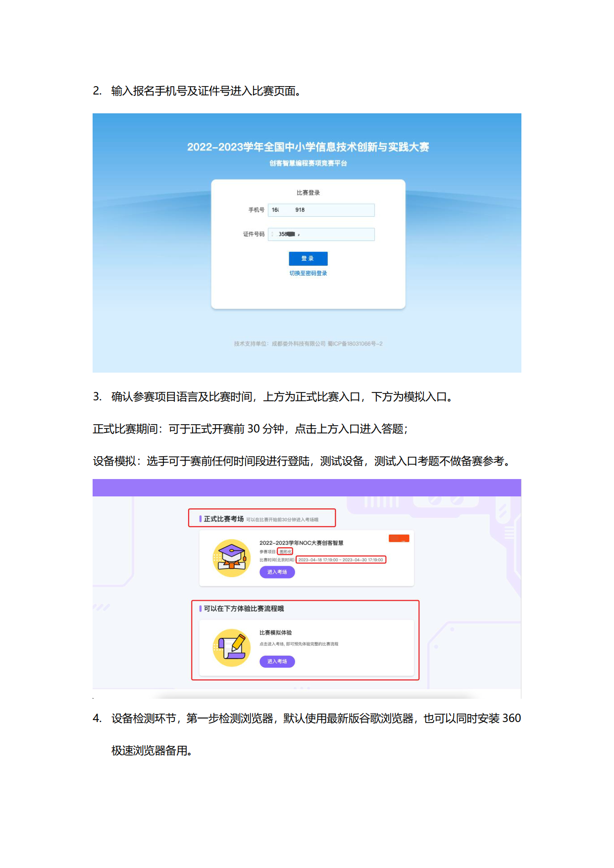The width and height of the screenshot is (614, 868).
Task: Click the purple header bar of exam page
Action: (x=307, y=487)
